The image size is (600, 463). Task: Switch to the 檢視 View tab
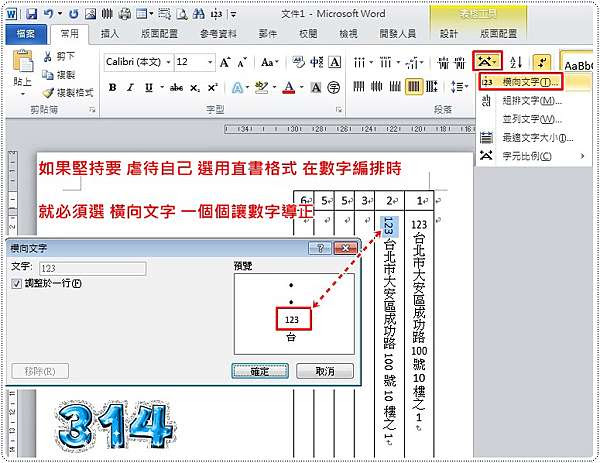pos(348,34)
